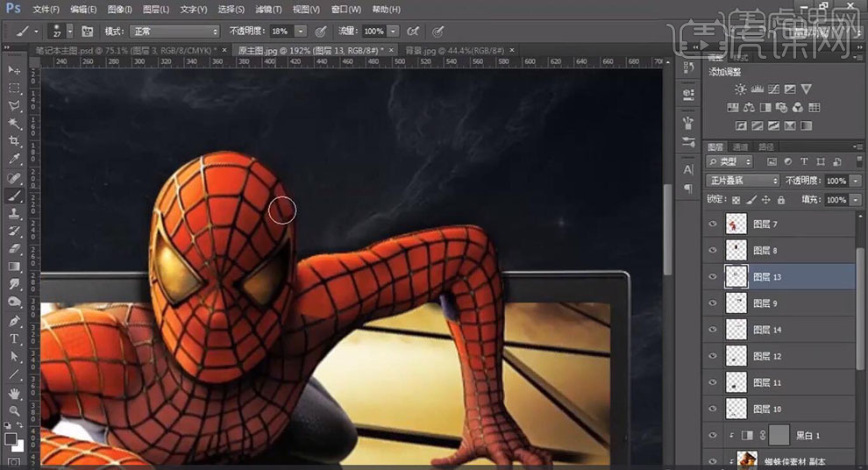Click the Brightness/Contrast adjustment icon

[x=741, y=89]
